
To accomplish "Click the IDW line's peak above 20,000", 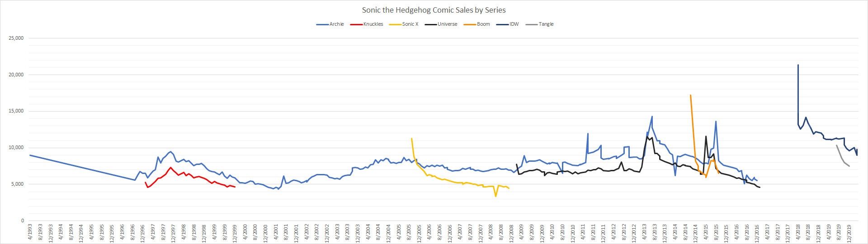I will point(798,65).
